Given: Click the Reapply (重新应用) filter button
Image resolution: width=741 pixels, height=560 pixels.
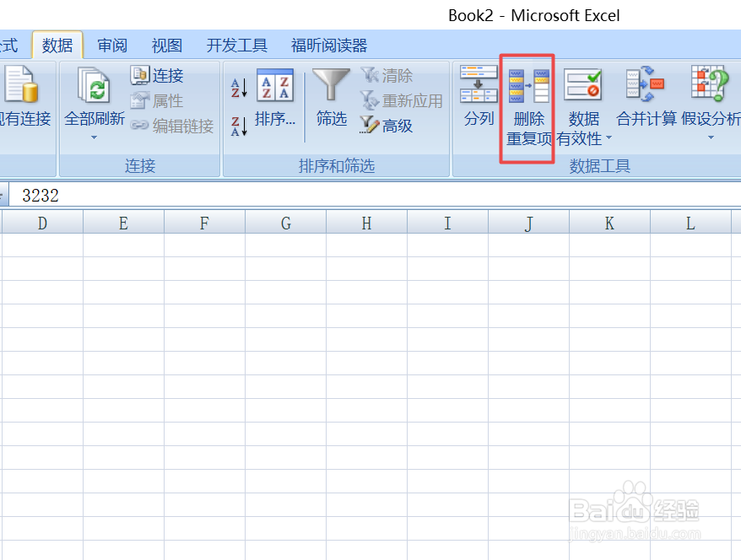Looking at the screenshot, I should point(401,100).
